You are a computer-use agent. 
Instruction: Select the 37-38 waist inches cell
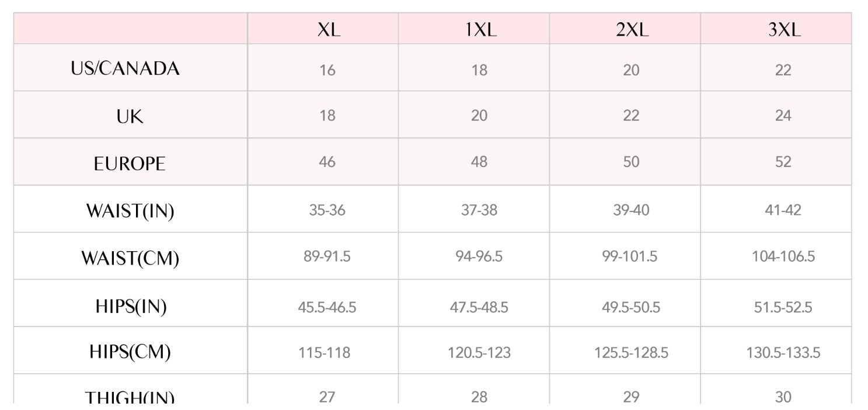coord(479,210)
